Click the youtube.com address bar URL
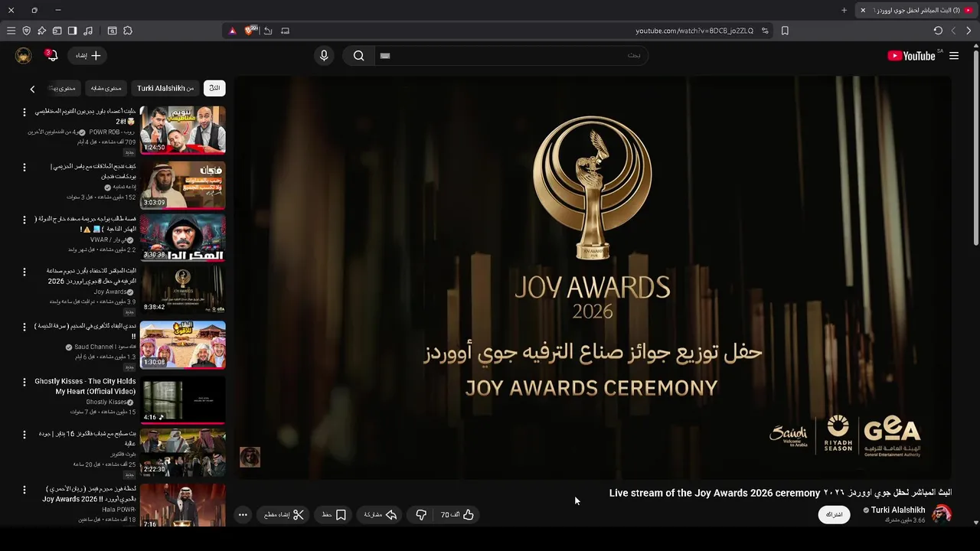 point(694,31)
